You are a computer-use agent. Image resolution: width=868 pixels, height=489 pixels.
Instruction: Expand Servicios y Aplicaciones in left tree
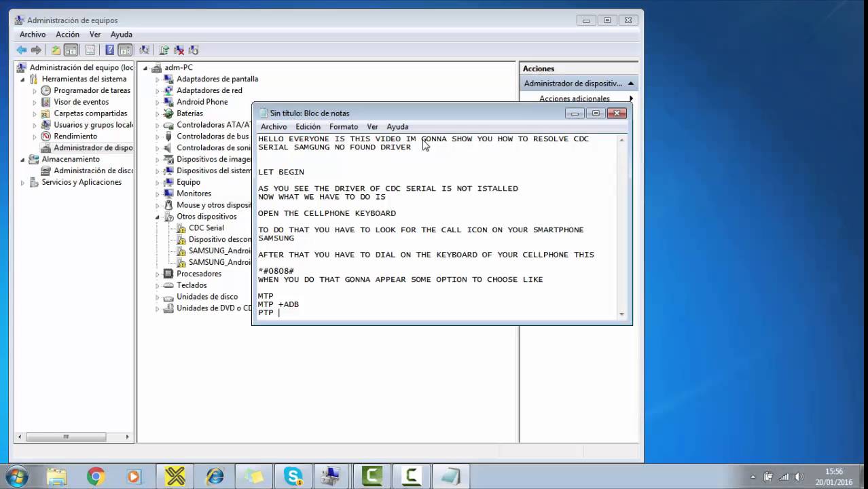[x=22, y=183]
